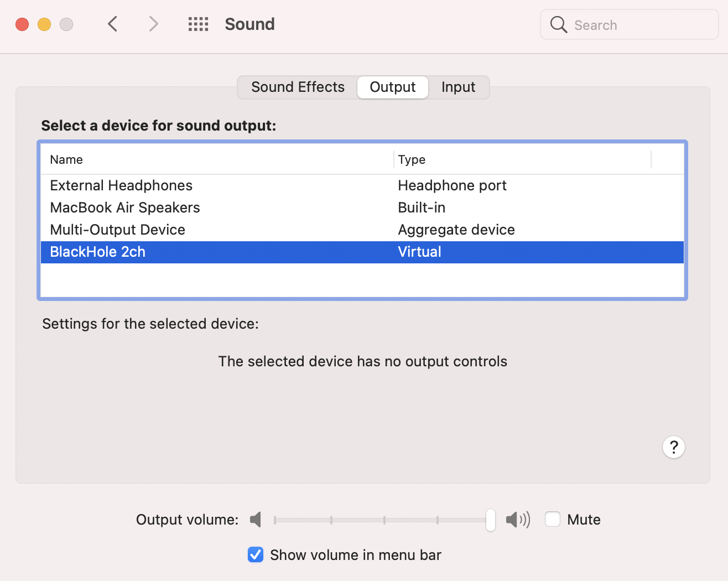Uncheck Show volume in menu bar

click(x=255, y=554)
